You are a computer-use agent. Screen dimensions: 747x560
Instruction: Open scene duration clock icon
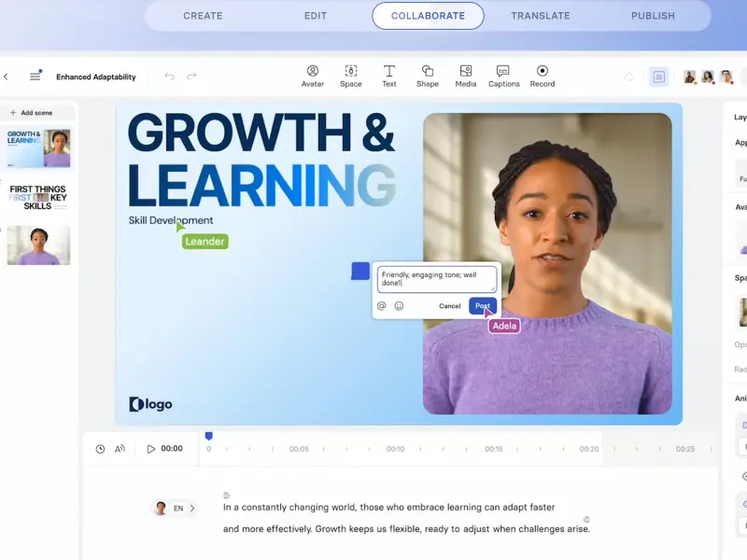point(100,449)
